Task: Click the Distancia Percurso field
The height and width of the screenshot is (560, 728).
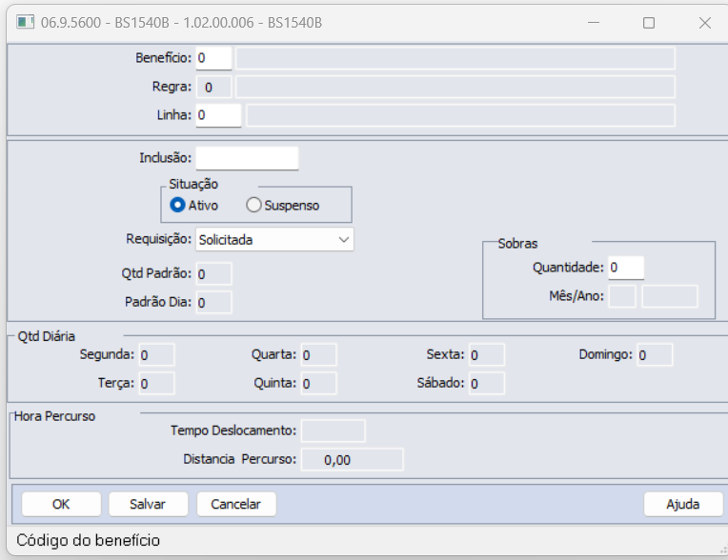Action: pyautogui.click(x=352, y=459)
